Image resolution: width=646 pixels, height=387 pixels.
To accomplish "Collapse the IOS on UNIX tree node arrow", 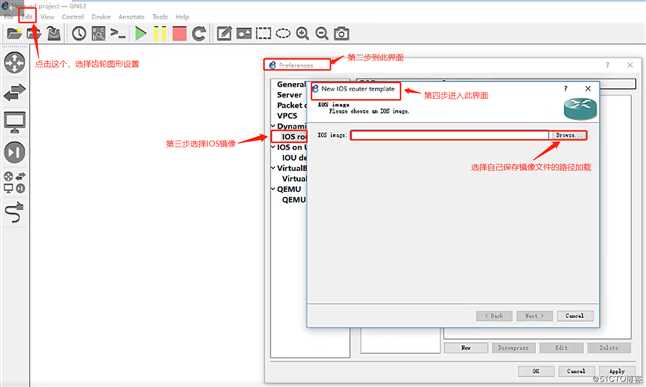I will click(273, 147).
